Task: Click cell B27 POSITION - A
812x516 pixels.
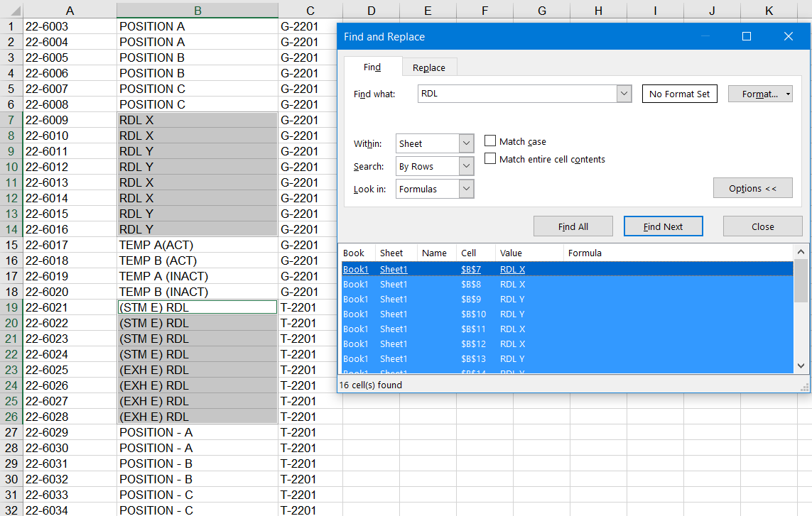Action: 197,432
